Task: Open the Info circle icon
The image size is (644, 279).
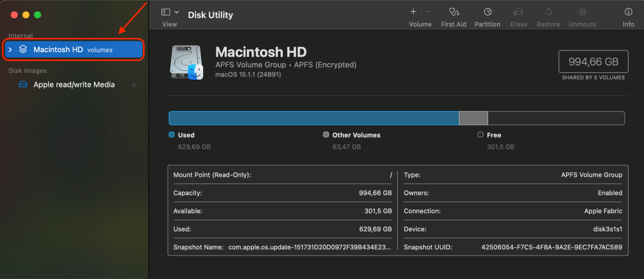Action: coord(628,12)
